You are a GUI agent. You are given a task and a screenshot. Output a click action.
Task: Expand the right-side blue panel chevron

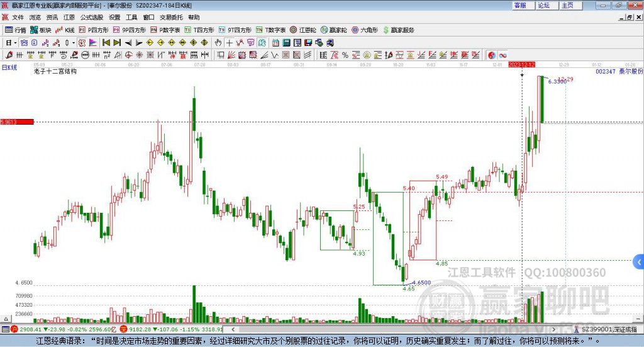(639, 262)
